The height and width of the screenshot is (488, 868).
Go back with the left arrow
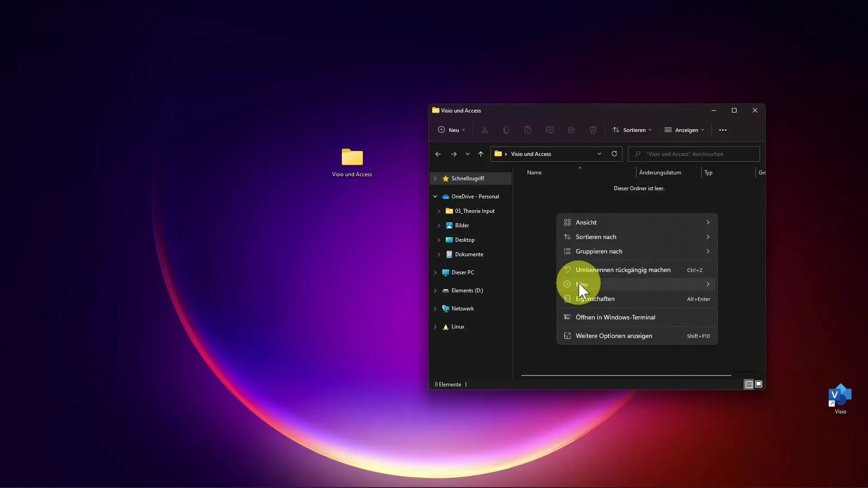coord(438,154)
